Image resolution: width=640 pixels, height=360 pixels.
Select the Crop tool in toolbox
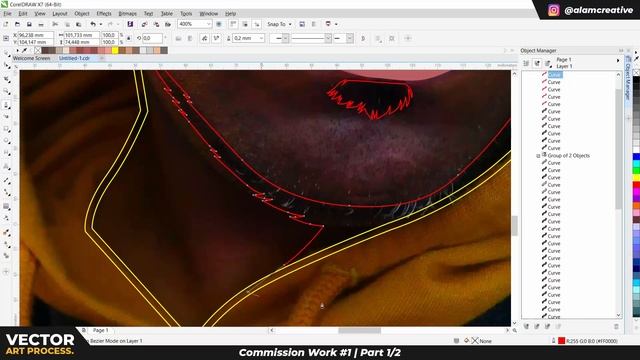tap(7, 79)
